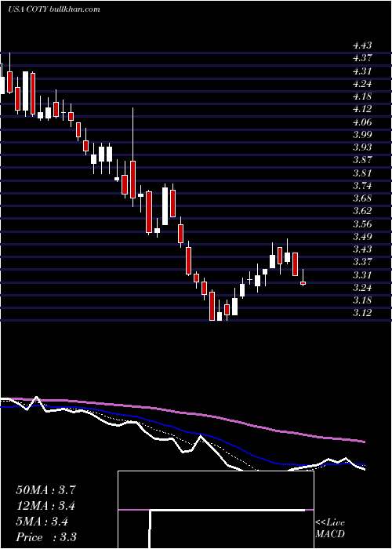Click the 3.56 price axis label
The width and height of the screenshot is (392, 549).
pyautogui.click(x=362, y=224)
